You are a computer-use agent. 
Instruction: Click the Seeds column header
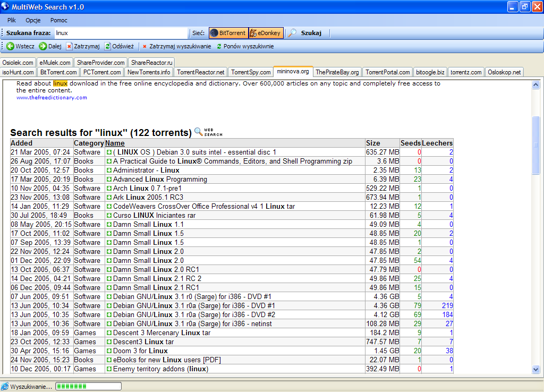(x=411, y=143)
